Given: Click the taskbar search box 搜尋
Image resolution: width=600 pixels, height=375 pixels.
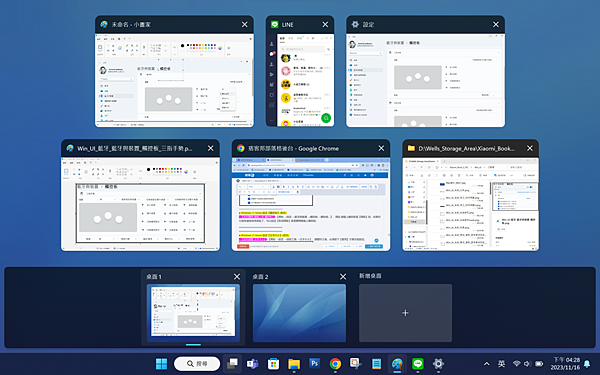Looking at the screenshot, I should click(x=197, y=364).
